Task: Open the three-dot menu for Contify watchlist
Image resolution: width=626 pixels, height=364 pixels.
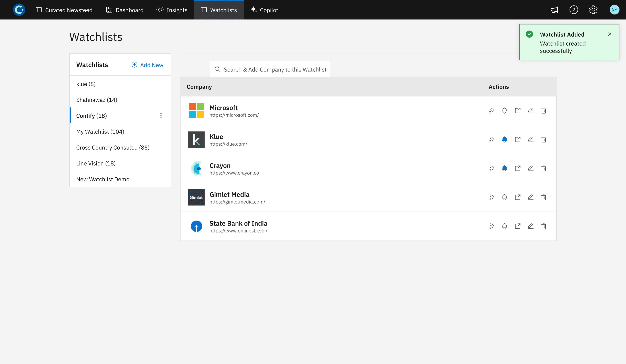Action: [x=161, y=115]
